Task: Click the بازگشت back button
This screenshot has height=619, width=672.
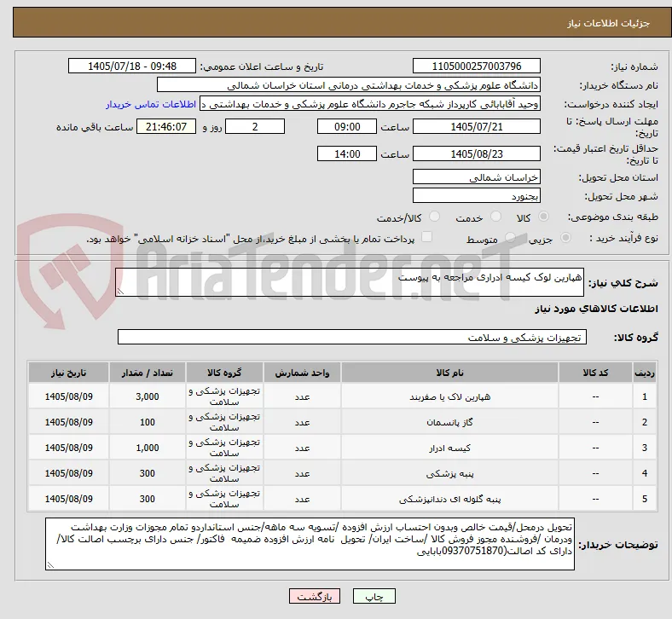Action: pos(315,596)
